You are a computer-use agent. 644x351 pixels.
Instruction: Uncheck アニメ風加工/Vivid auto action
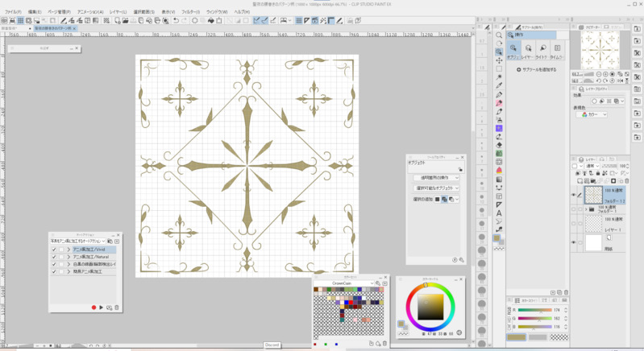[x=54, y=250]
